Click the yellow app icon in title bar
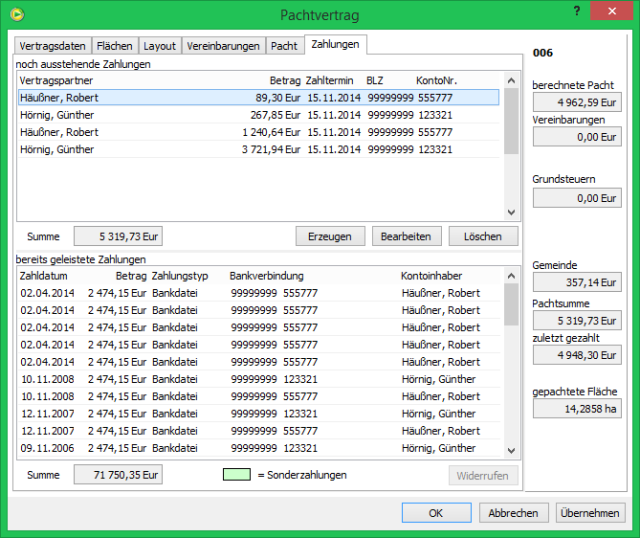 click(x=15, y=14)
